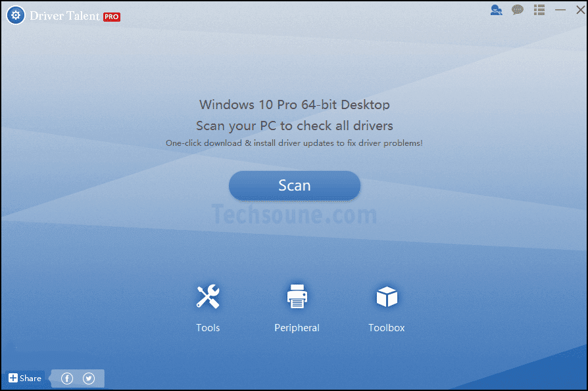The height and width of the screenshot is (391, 588).
Task: Click the Driver Talent gear logo
Action: pyautogui.click(x=16, y=15)
